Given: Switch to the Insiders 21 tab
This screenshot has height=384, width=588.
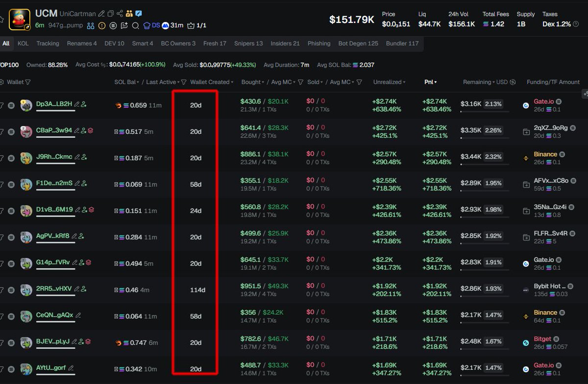Looking at the screenshot, I should coord(285,44).
